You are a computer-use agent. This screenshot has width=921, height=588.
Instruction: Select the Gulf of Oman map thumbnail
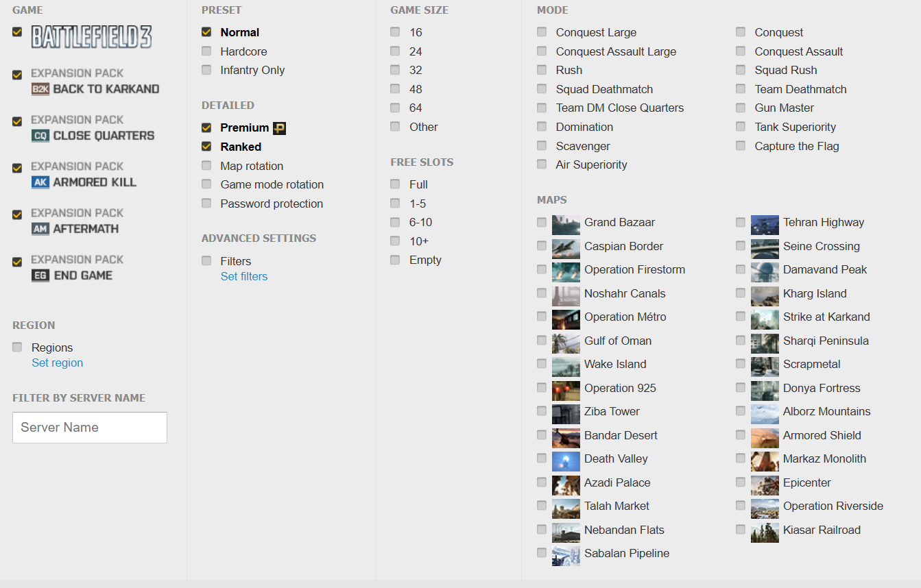tap(566, 343)
